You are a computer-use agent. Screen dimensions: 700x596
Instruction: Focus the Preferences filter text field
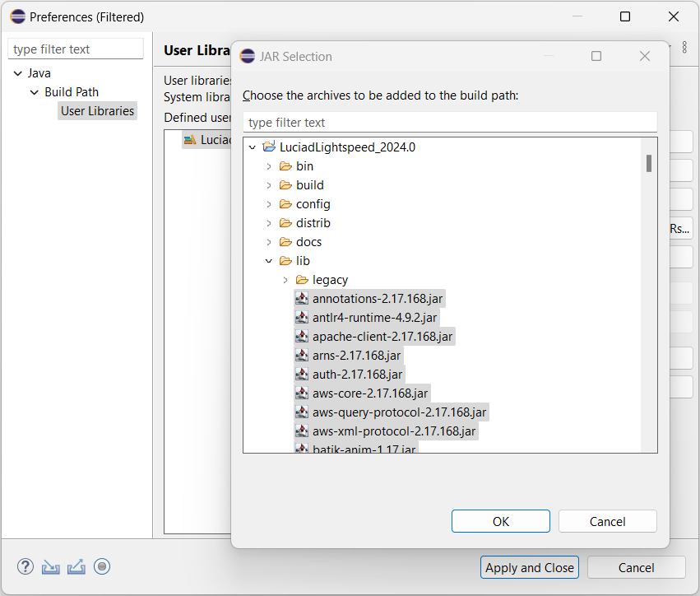pyautogui.click(x=76, y=49)
